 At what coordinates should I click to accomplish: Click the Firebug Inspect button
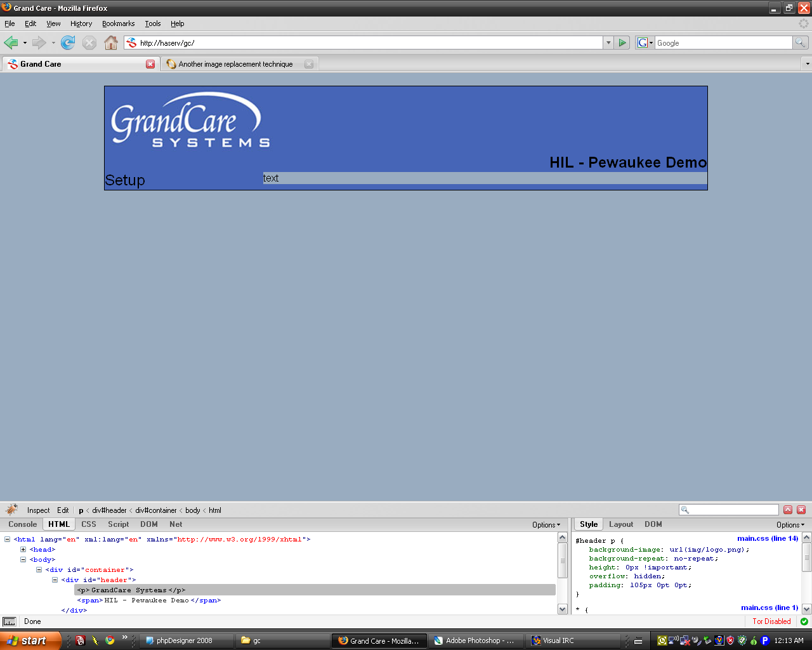(x=38, y=510)
